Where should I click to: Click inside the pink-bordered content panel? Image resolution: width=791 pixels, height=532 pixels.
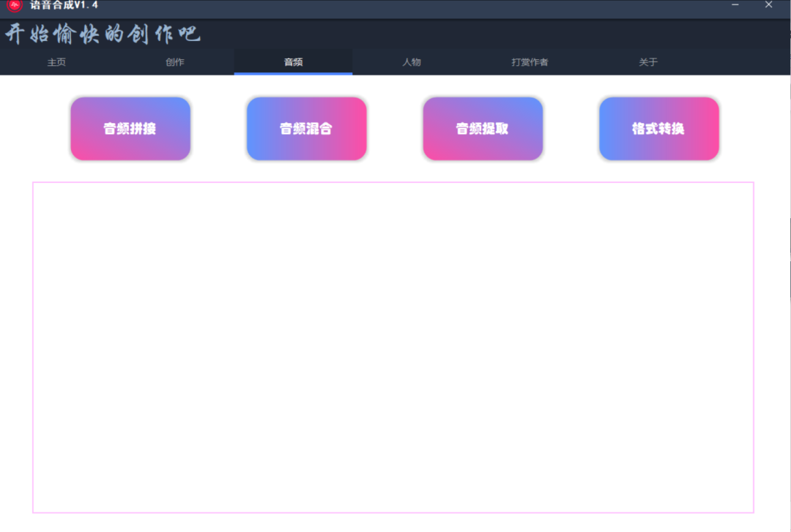[393, 348]
